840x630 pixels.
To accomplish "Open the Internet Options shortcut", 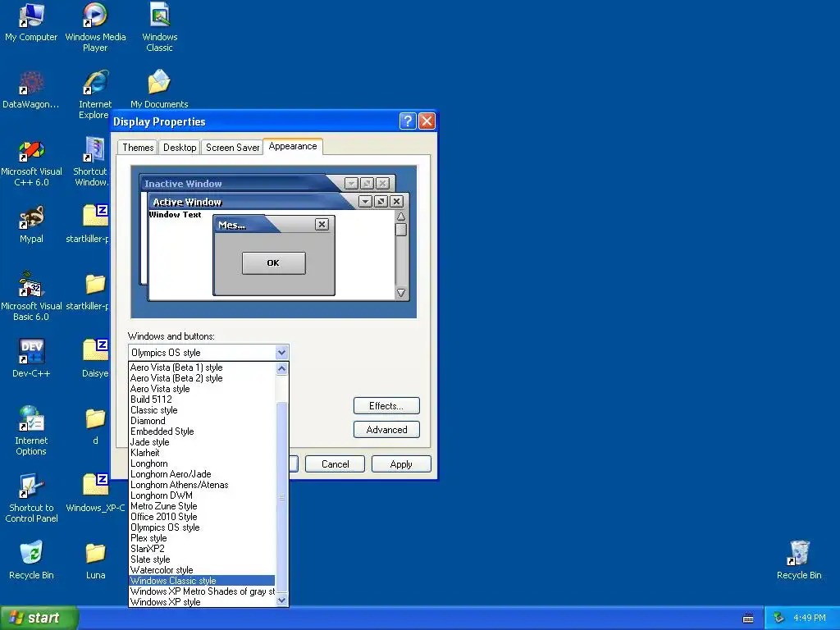I will click(x=31, y=431).
